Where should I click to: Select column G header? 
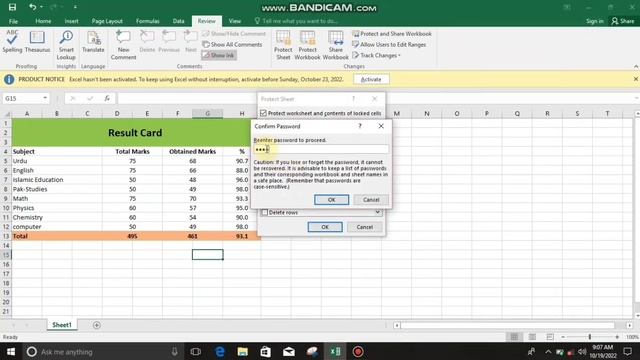point(207,113)
